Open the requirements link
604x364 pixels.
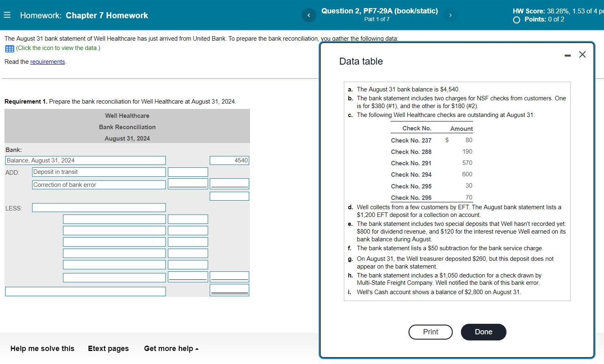[48, 62]
